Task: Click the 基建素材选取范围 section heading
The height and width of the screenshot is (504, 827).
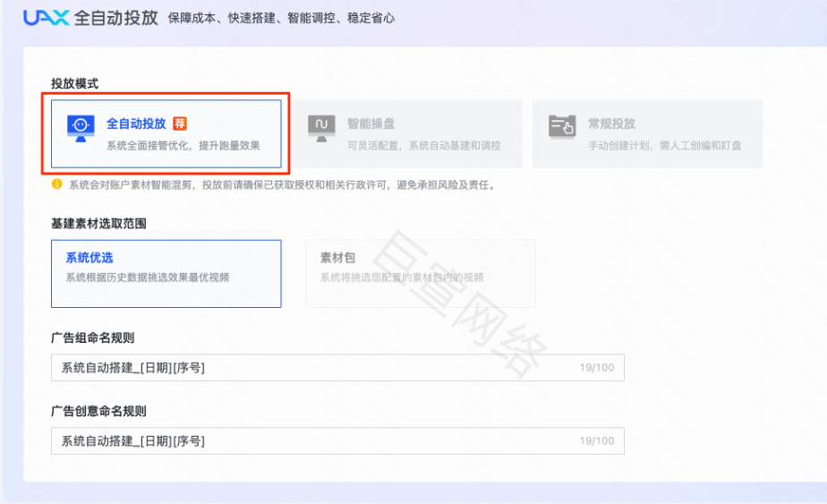Action: [98, 223]
